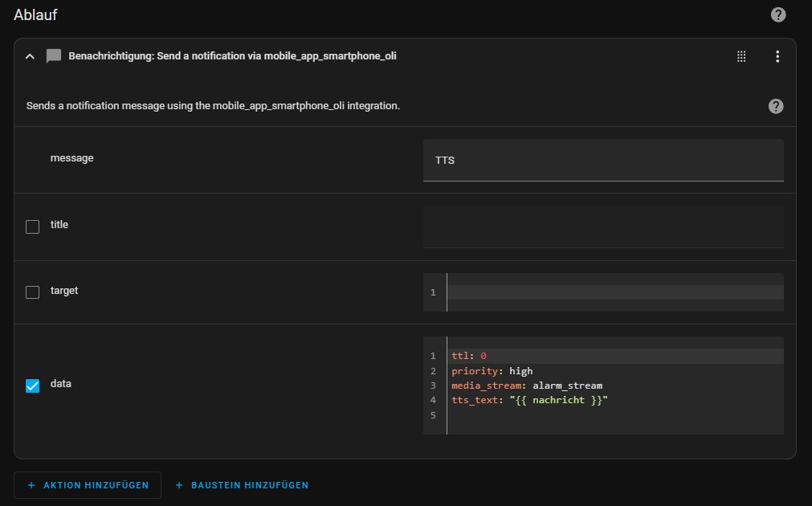Uncheck the data checkbox

[x=33, y=386]
